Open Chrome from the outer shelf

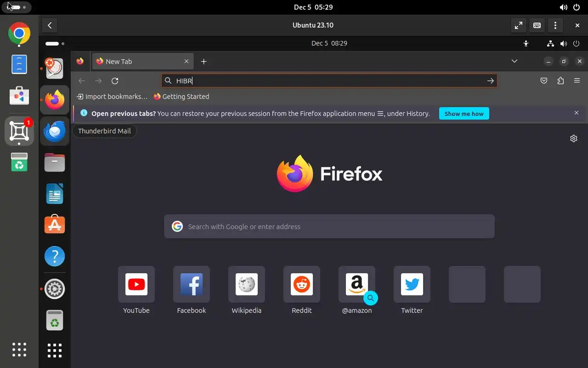[19, 34]
